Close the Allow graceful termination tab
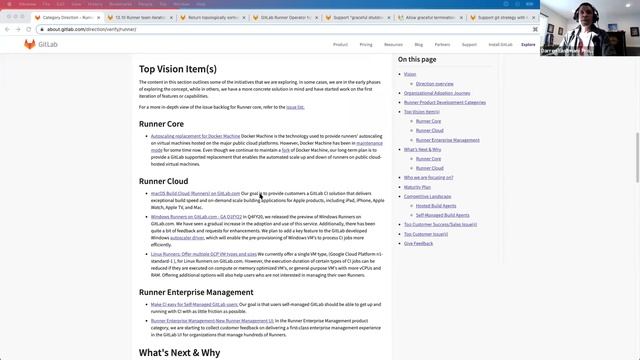640x360 pixels. pyautogui.click(x=461, y=18)
